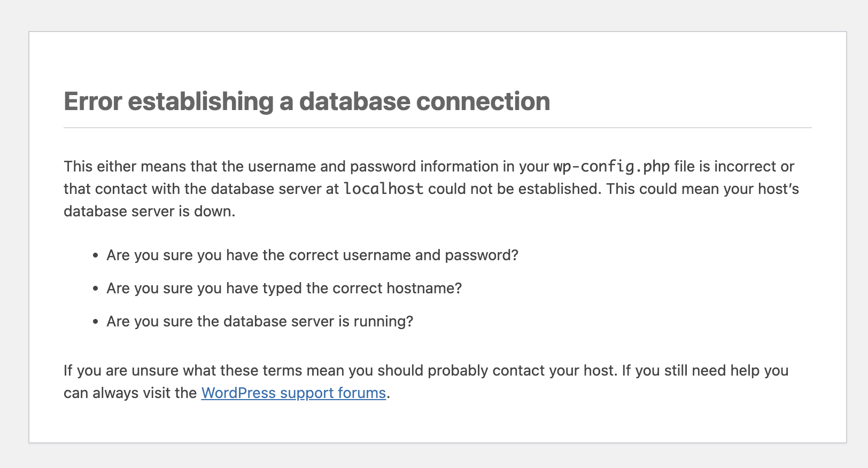868x468 pixels.
Task: Open the WordPress support forums link
Action: [293, 393]
